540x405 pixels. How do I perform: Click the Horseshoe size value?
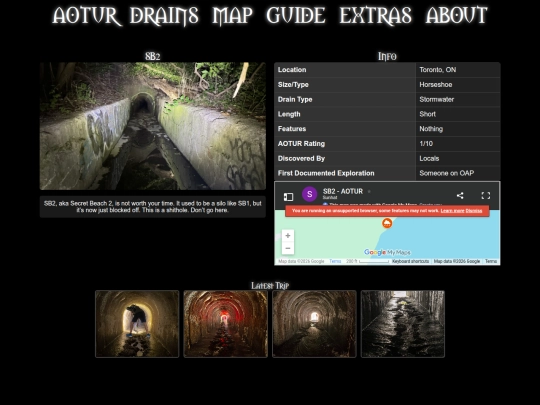pyautogui.click(x=436, y=85)
